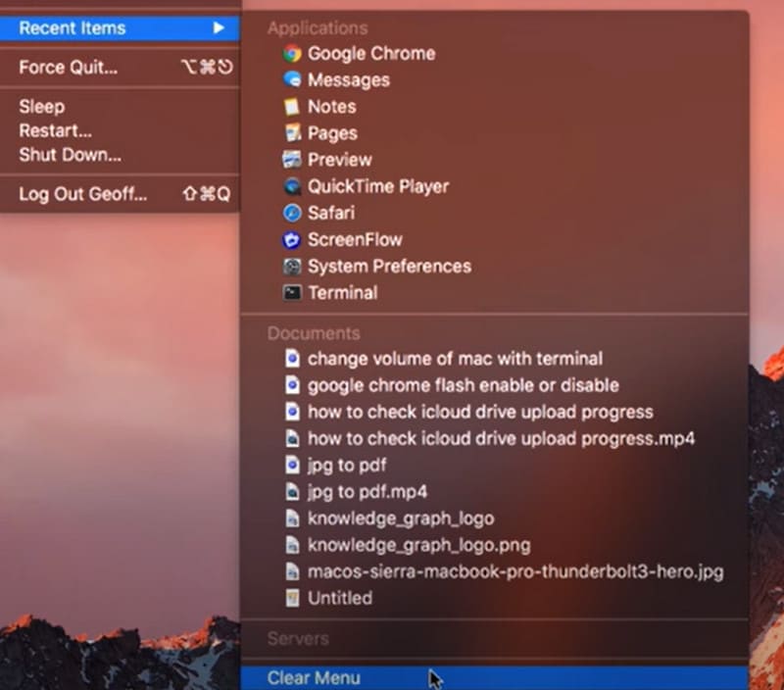784x690 pixels.
Task: Click image file icon next to 'knowledge_graph_logo.png'
Action: (292, 545)
